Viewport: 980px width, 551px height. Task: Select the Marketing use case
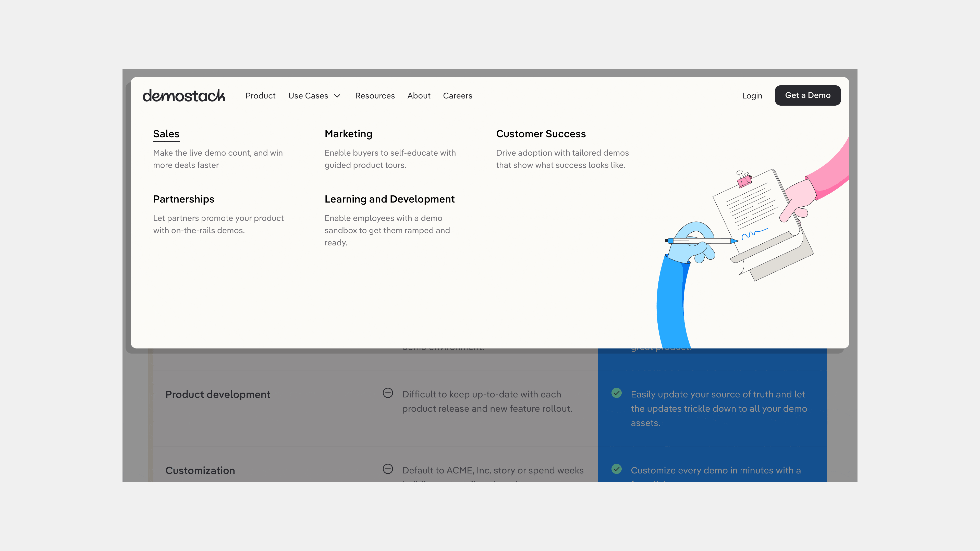coord(348,134)
